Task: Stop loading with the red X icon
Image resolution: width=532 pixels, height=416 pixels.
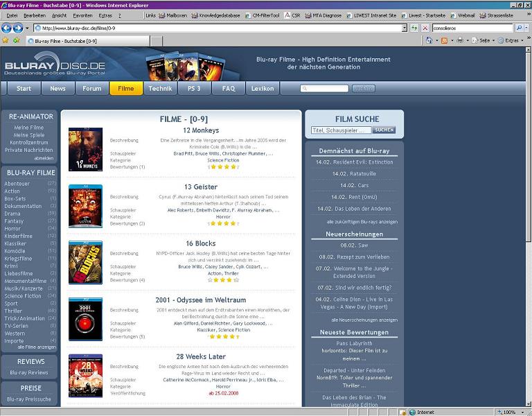Action: pos(425,28)
